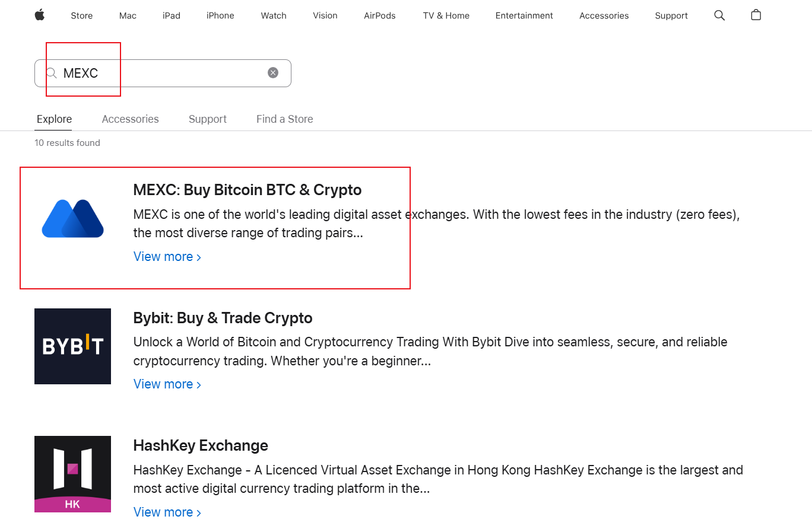
Task: Click the MEXC app logo thumbnail
Action: pos(73,219)
